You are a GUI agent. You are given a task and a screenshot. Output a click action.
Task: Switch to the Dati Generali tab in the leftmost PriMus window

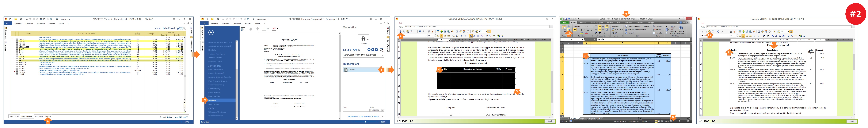point(14,116)
